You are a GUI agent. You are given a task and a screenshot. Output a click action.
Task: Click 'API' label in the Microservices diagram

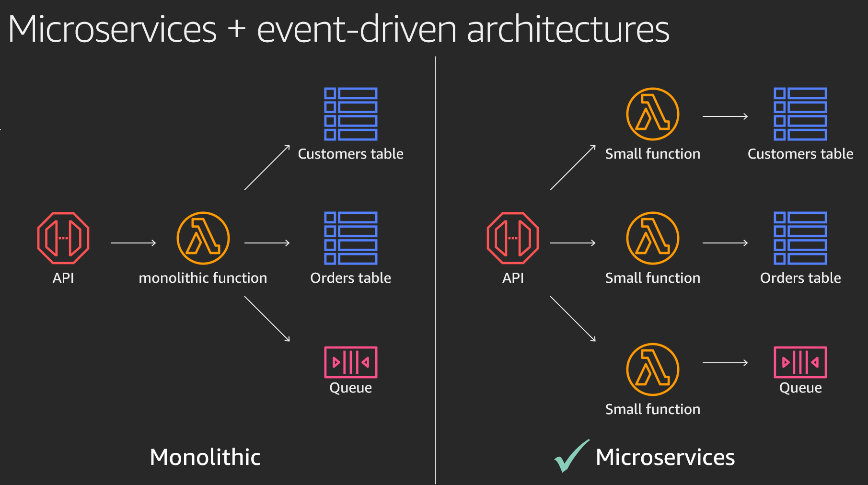pyautogui.click(x=513, y=278)
